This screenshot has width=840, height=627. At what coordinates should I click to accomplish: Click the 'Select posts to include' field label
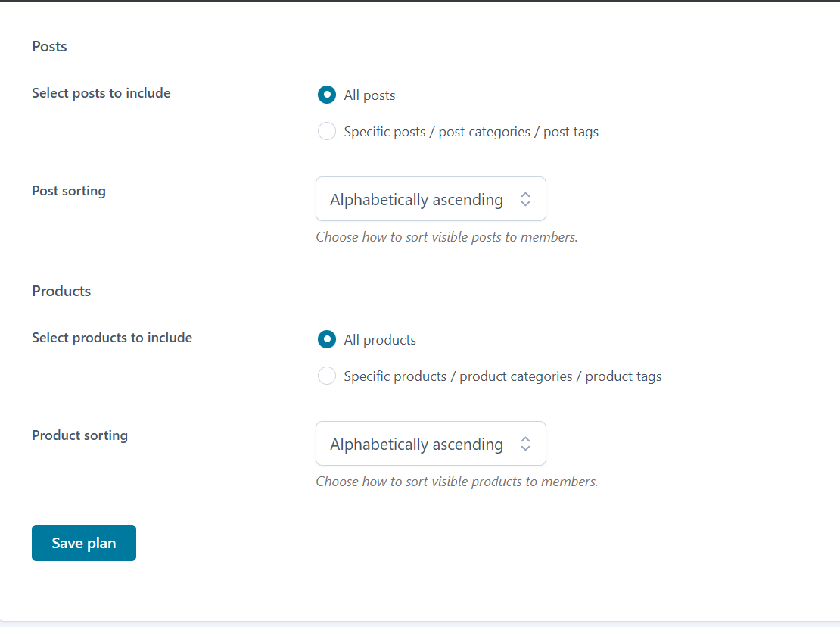click(x=101, y=93)
